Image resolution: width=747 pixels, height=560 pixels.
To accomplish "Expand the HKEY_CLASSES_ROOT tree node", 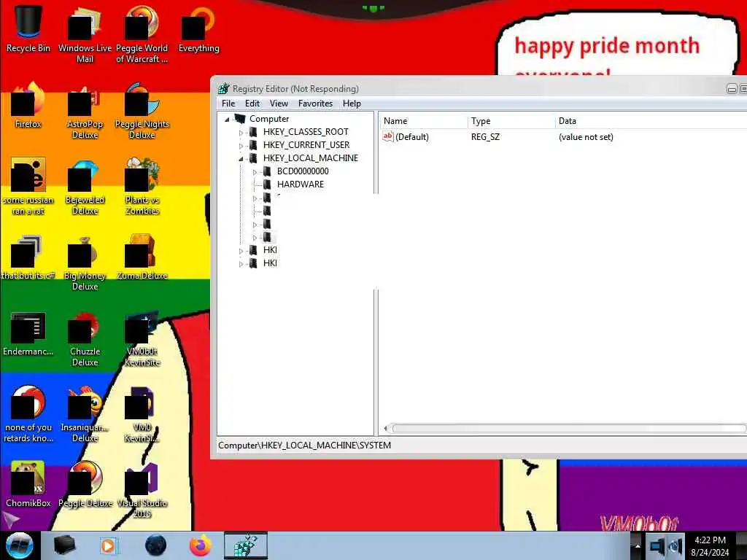I will pyautogui.click(x=241, y=133).
